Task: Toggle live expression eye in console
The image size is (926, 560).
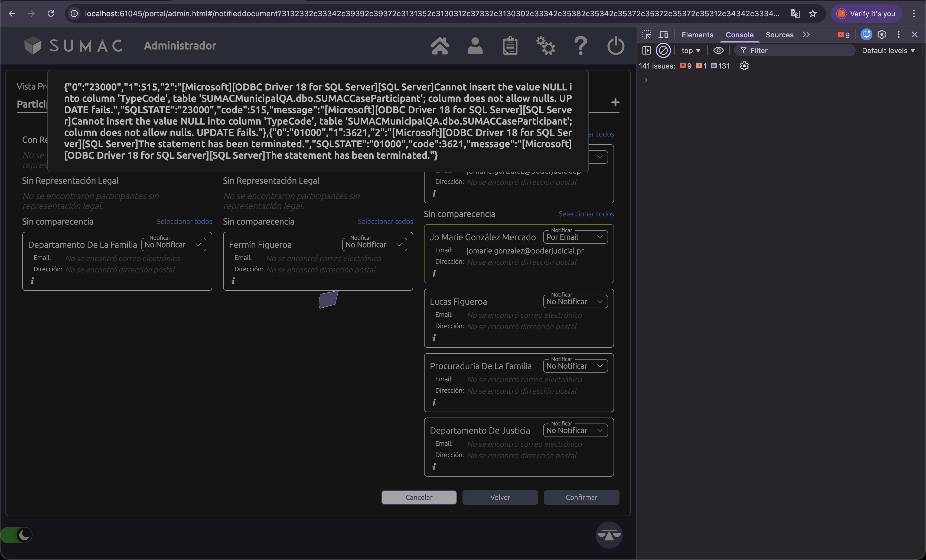Action: [718, 50]
